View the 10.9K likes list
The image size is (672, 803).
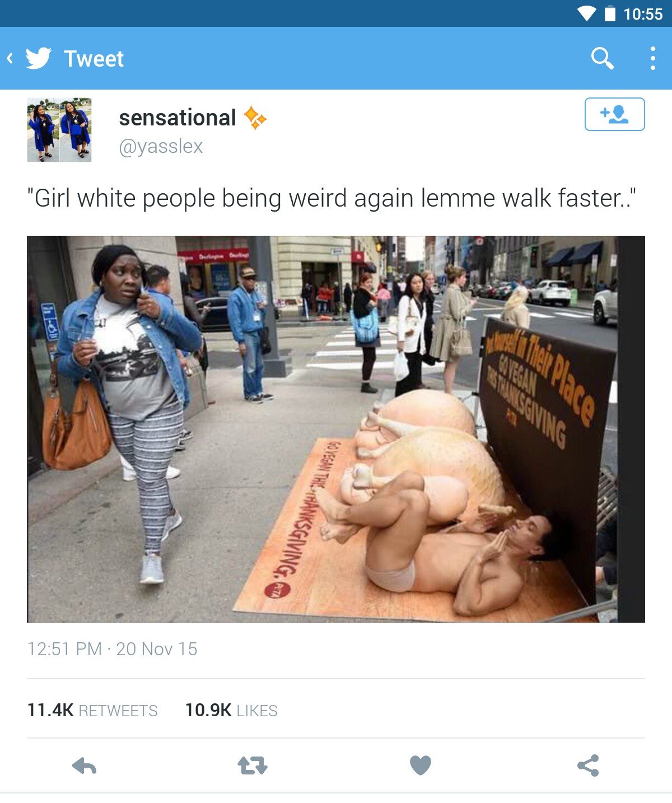click(x=231, y=710)
